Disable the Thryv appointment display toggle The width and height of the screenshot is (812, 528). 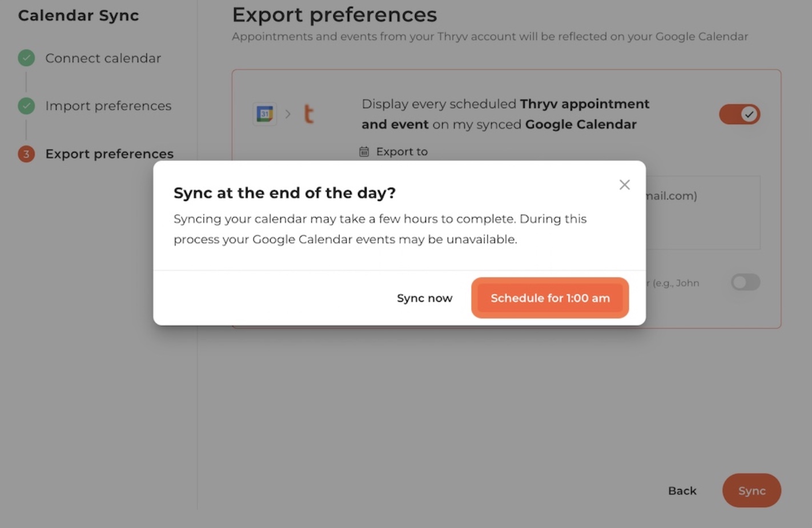[739, 114]
